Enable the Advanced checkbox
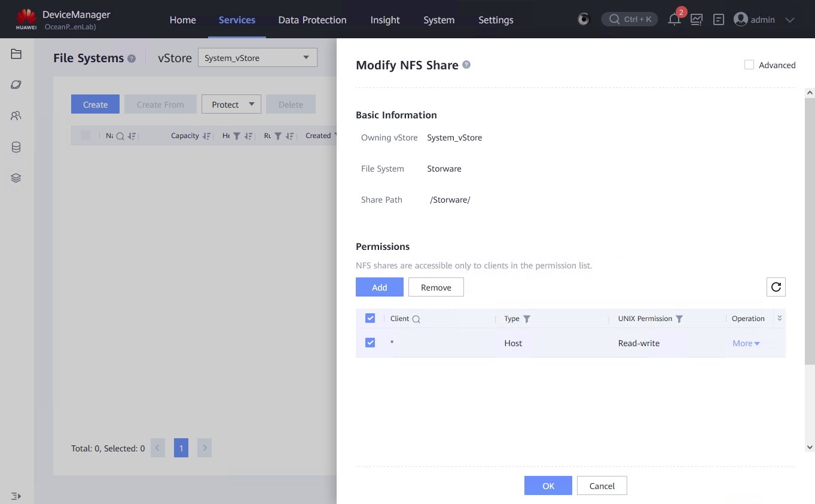 [x=749, y=65]
